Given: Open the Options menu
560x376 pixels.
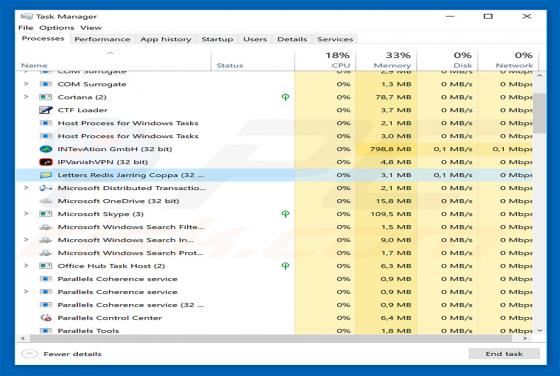Looking at the screenshot, I should (57, 28).
